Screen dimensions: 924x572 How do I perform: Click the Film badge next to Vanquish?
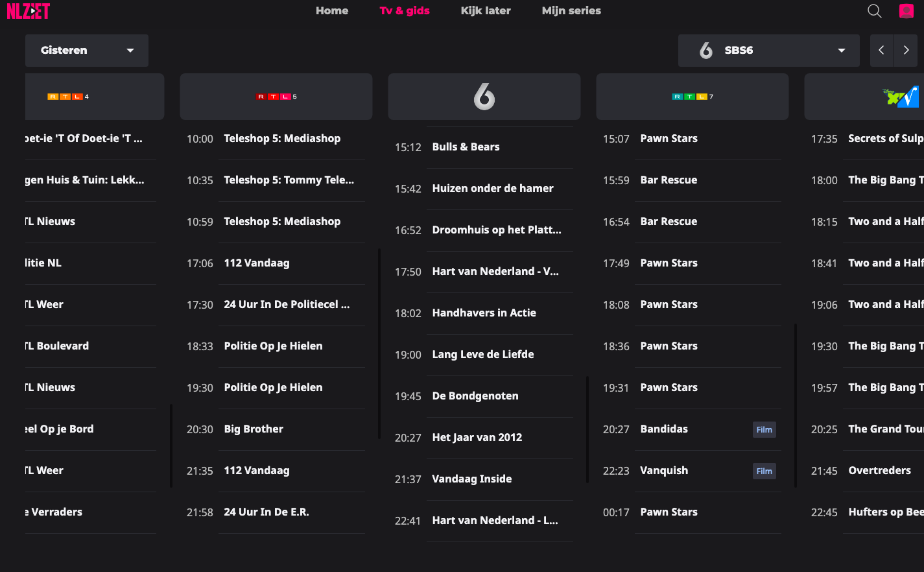pyautogui.click(x=764, y=471)
